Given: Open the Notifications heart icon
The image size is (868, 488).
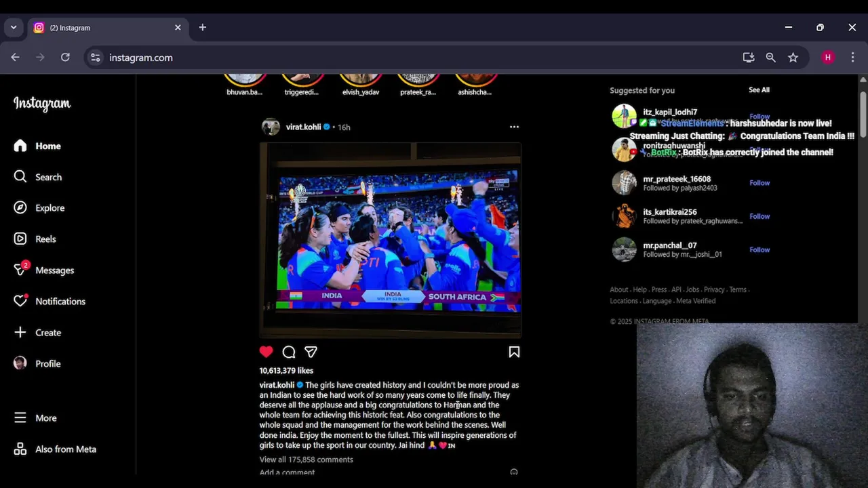Looking at the screenshot, I should click(x=20, y=301).
